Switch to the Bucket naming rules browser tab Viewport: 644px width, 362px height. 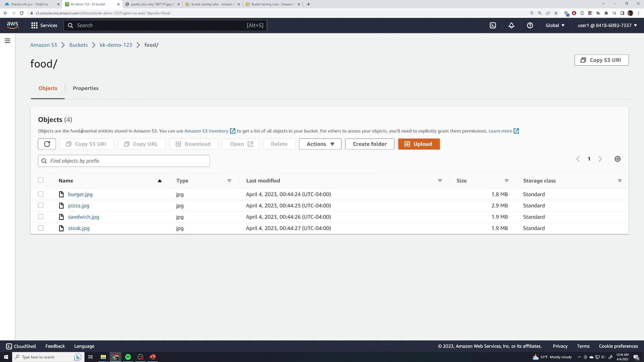pyautogui.click(x=212, y=4)
